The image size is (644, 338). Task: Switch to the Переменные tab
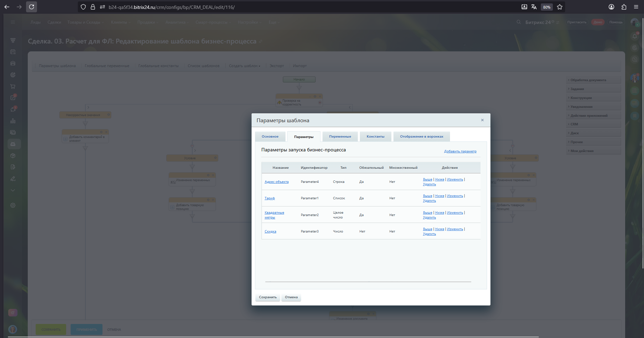340,137
